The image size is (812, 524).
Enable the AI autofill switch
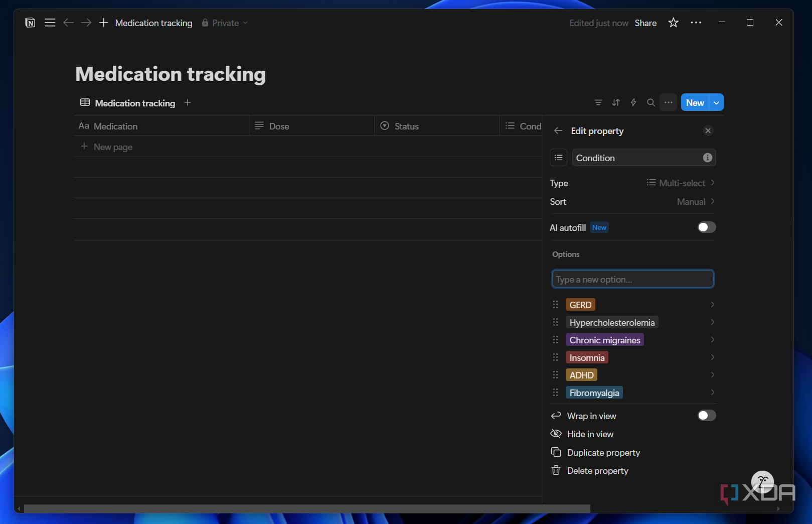pyautogui.click(x=707, y=227)
